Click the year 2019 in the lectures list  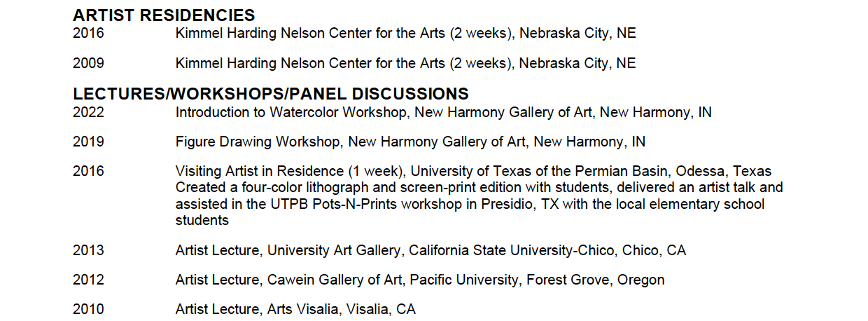(88, 142)
